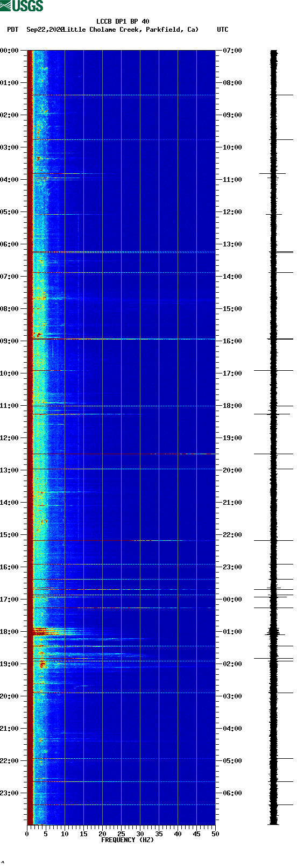Click the 09:00 PDT time label
This screenshot has width=297, height=868.
tap(9, 341)
